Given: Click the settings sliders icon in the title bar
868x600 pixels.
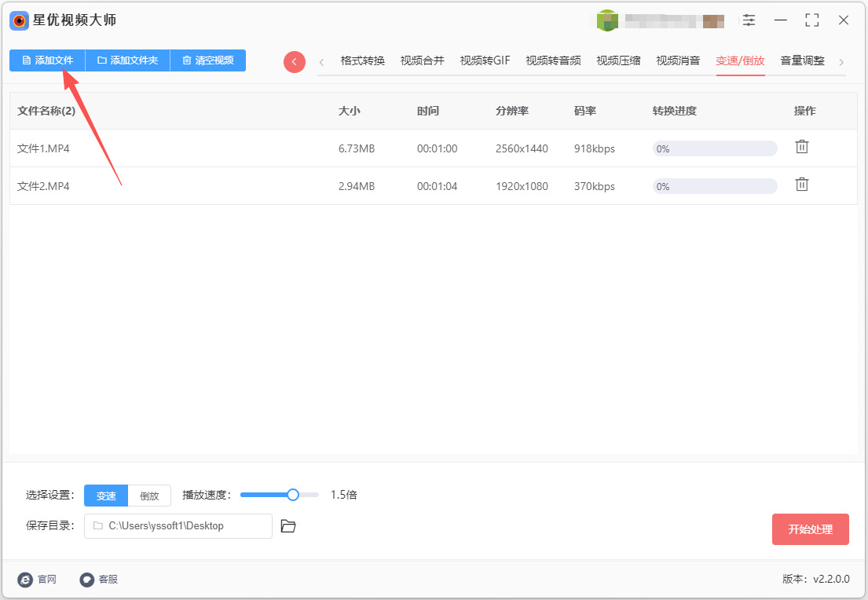Looking at the screenshot, I should [749, 20].
